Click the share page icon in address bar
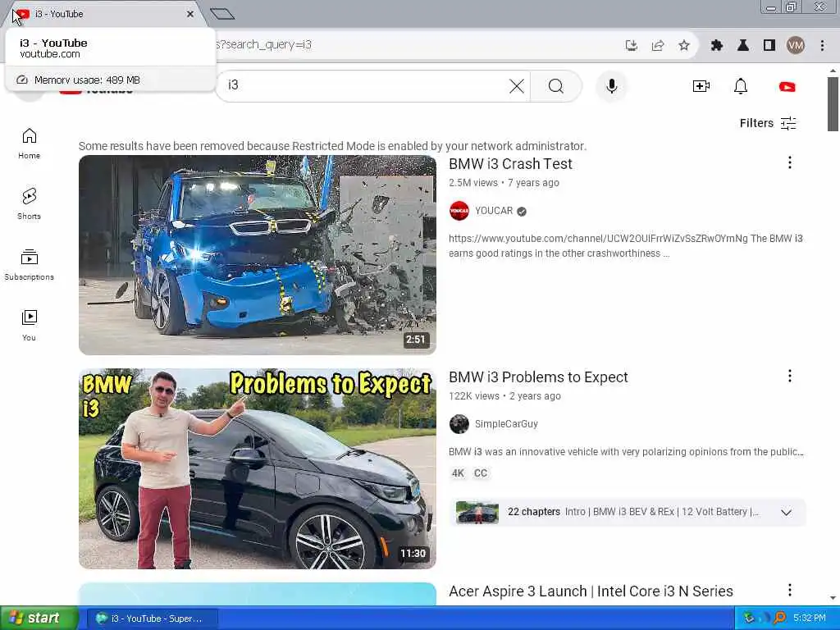Screen dimensions: 840x630 [x=658, y=45]
